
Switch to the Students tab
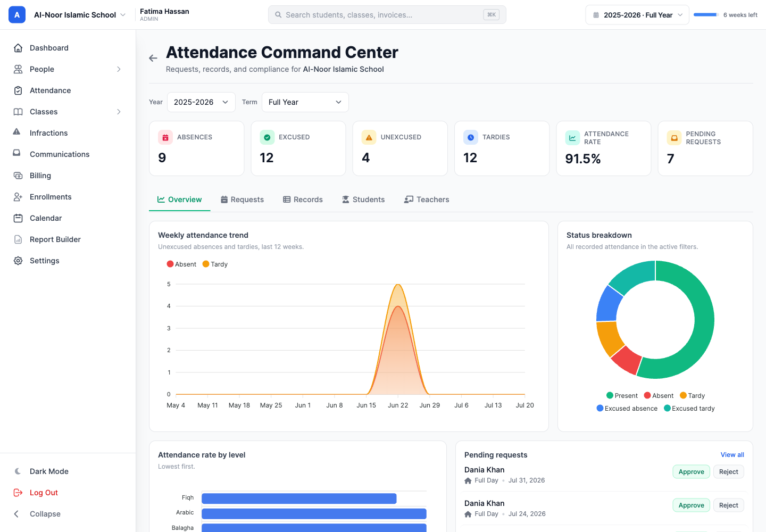tap(363, 199)
